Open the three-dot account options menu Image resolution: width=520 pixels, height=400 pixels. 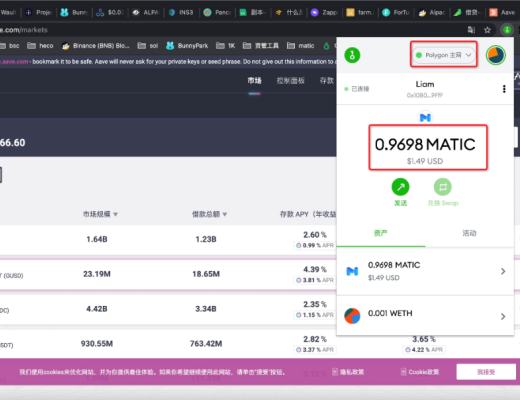coord(504,89)
